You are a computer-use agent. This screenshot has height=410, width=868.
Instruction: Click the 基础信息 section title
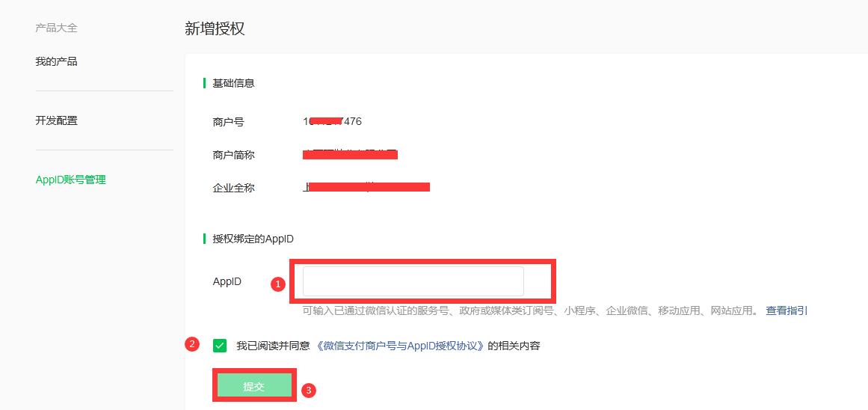[233, 83]
